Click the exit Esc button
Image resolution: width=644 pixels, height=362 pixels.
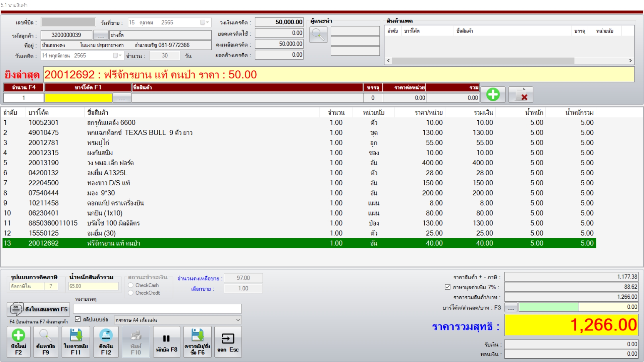coord(228,342)
